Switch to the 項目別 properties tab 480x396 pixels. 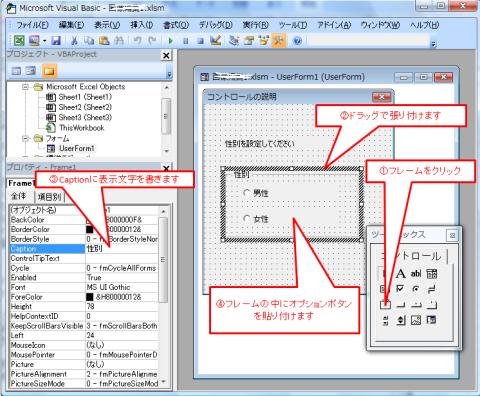click(49, 197)
